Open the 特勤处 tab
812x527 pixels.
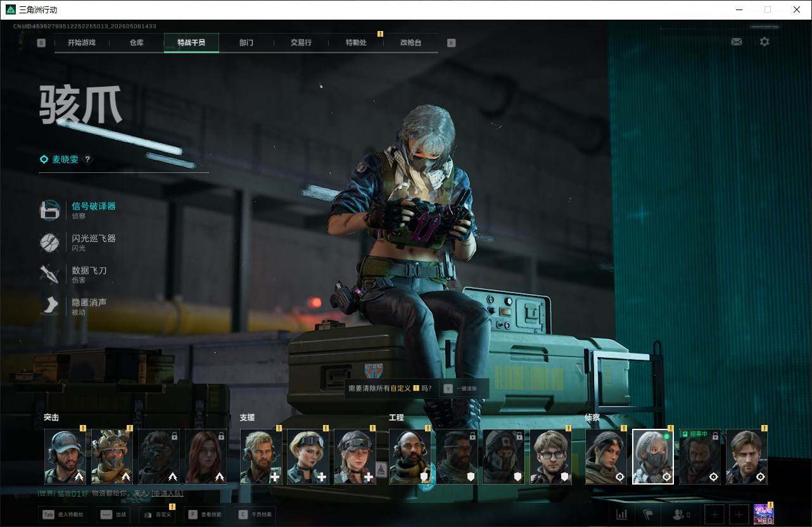[x=356, y=42]
